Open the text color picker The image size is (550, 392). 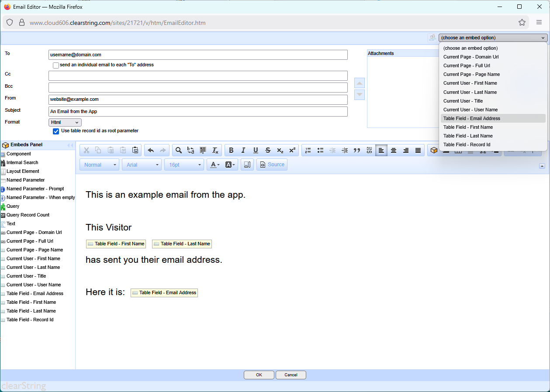pos(214,165)
